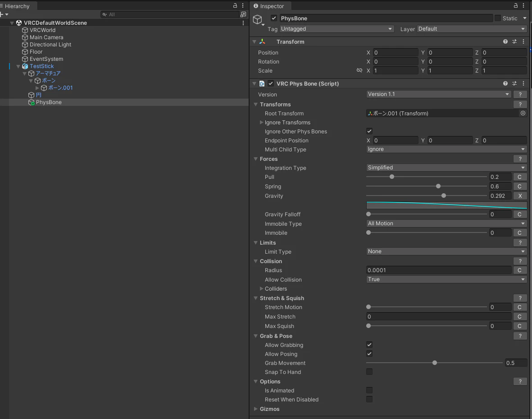This screenshot has height=419, width=532.
Task: Open VRC Phys Bone script help icon
Action: click(505, 83)
